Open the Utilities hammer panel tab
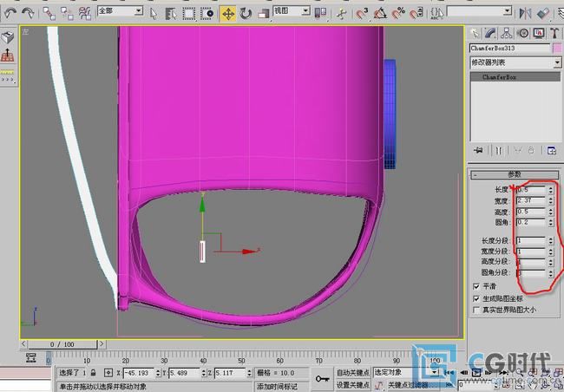Image resolution: width=564 pixels, height=392 pixels. tap(554, 33)
